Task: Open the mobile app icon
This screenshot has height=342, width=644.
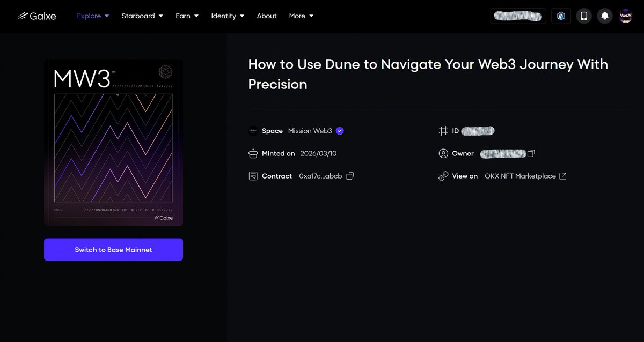Action: tap(584, 16)
